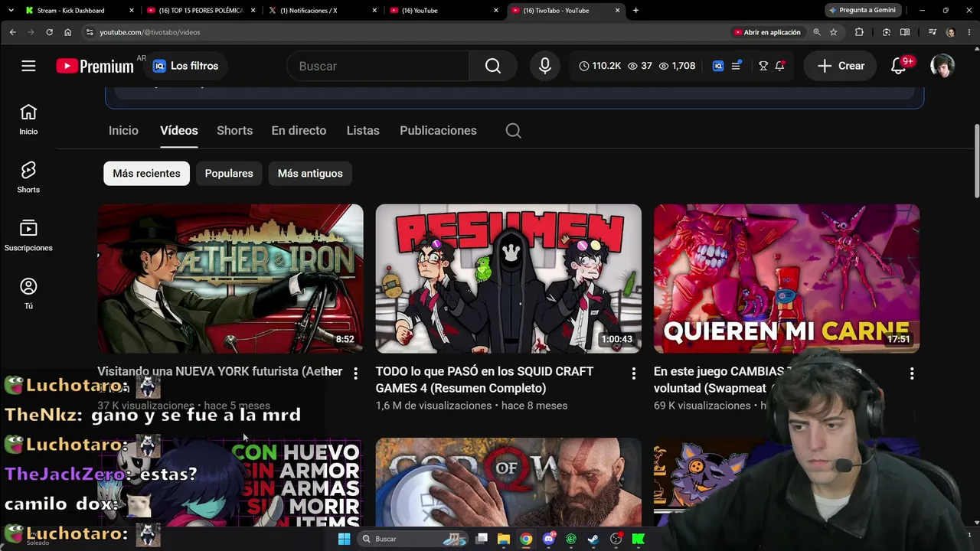This screenshot has width=980, height=551.
Task: Sort videos by Más antiguos
Action: point(310,174)
